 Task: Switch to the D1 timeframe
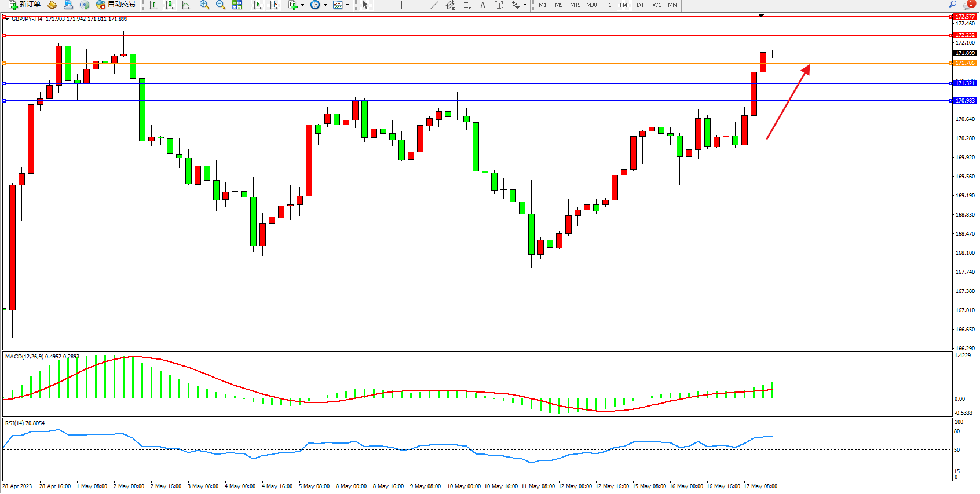(640, 5)
